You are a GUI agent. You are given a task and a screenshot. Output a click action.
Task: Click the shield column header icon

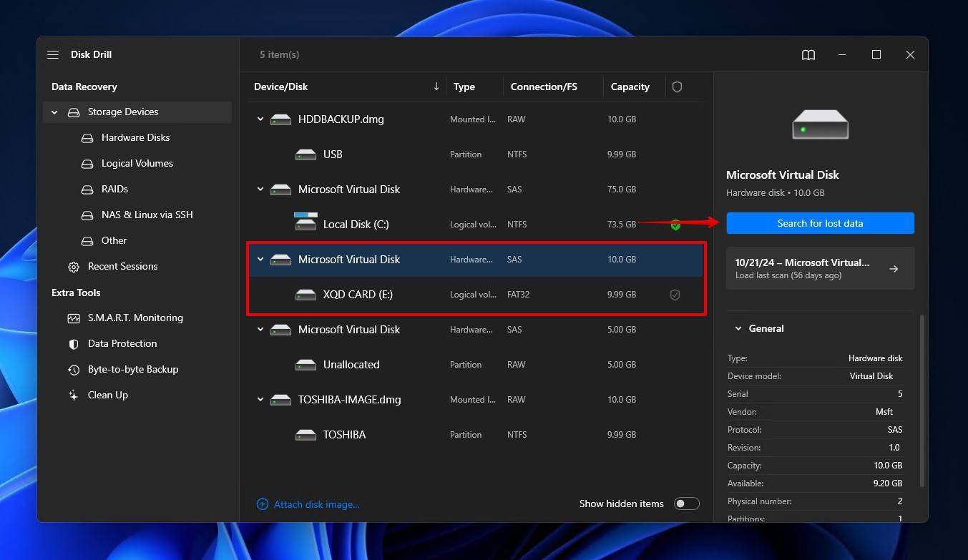click(x=677, y=87)
